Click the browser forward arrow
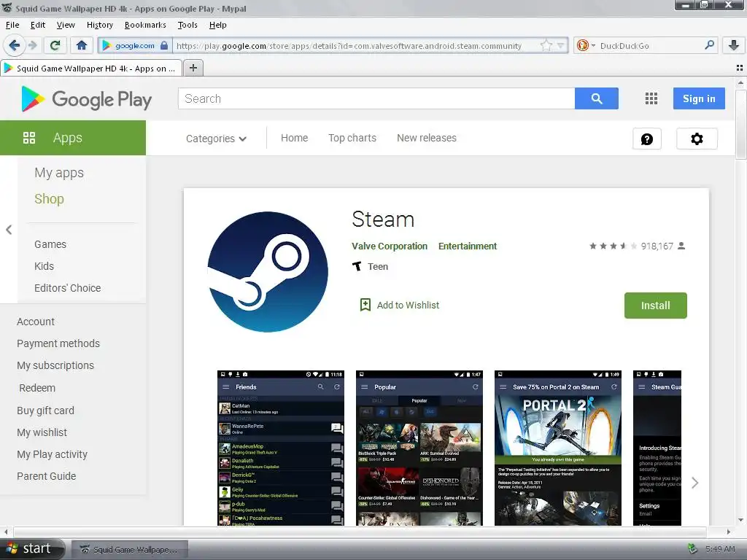 click(x=32, y=46)
